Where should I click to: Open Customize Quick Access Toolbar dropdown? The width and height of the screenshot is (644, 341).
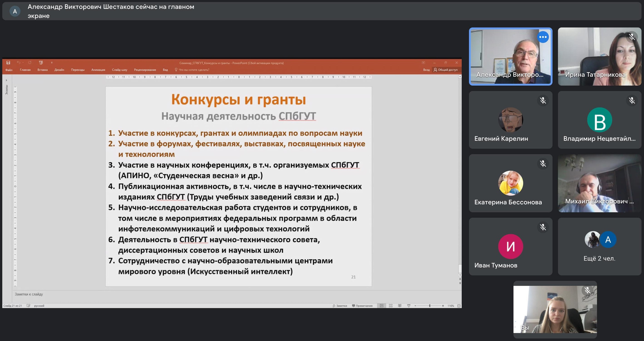[x=52, y=62]
